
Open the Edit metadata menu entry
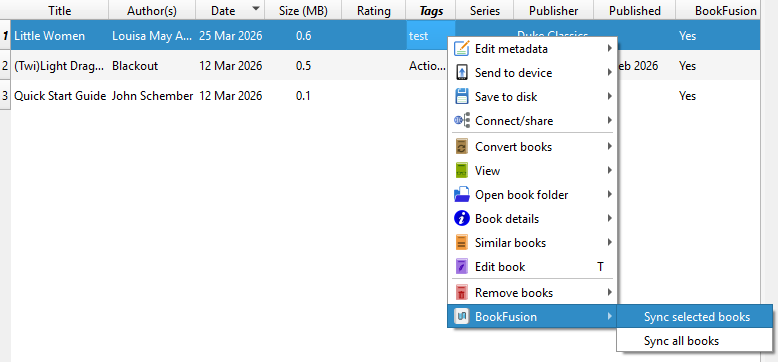pyautogui.click(x=532, y=49)
